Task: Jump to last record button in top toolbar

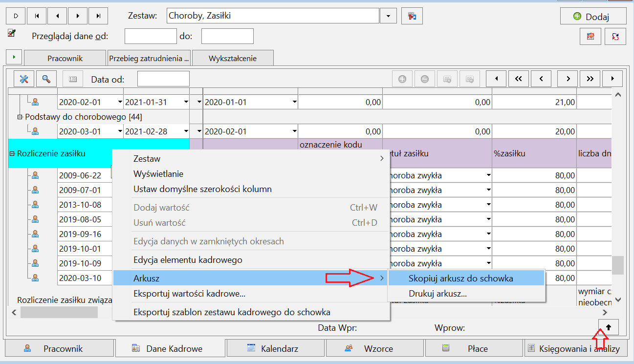Action: (x=98, y=16)
